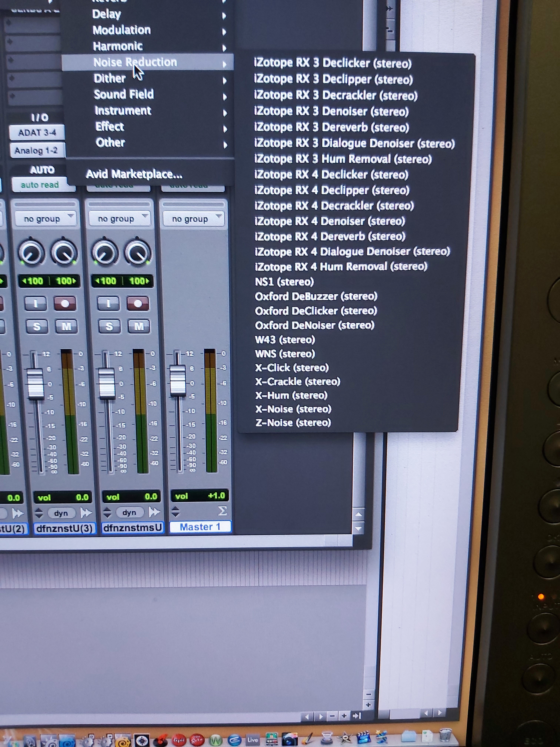The height and width of the screenshot is (747, 560).
Task: Toggle input monitoring on dfnznstmsU track
Action: pos(108,304)
